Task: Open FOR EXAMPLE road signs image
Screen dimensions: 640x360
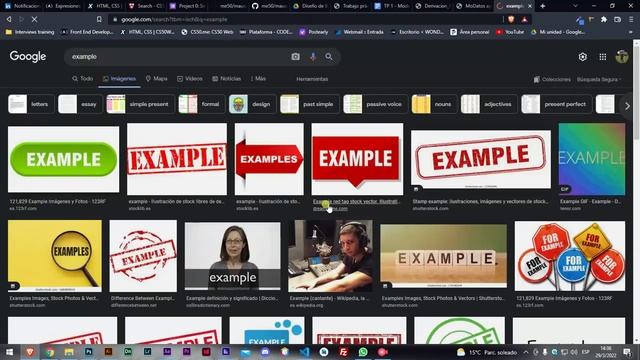Action: pos(570,256)
